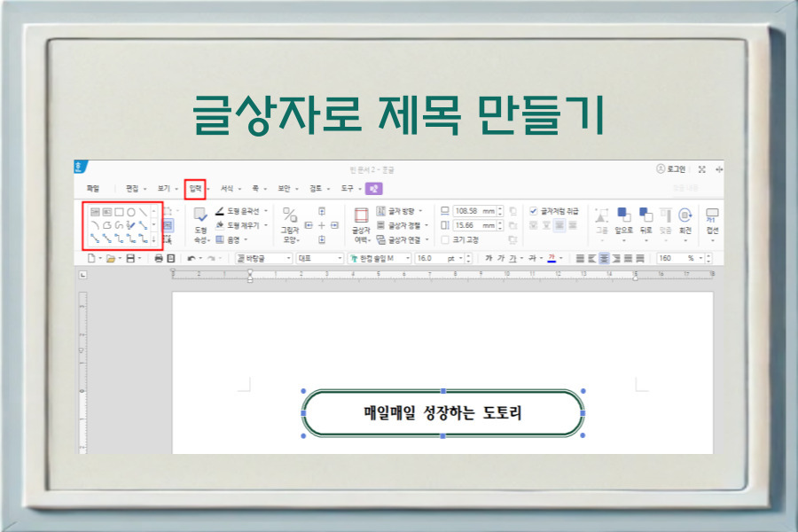
Task: Open the 바탕글 style combo box
Action: pos(263,259)
